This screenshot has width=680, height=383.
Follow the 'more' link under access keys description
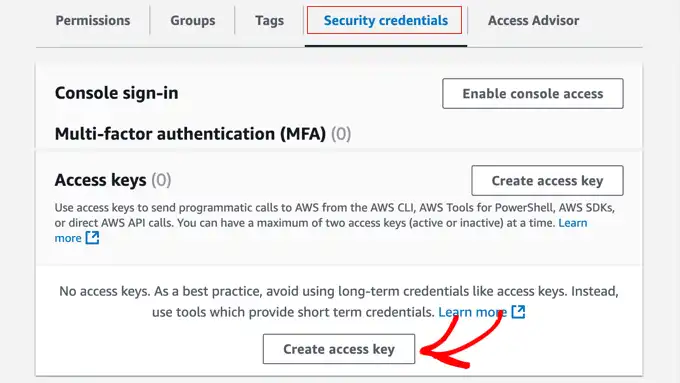[x=68, y=238]
